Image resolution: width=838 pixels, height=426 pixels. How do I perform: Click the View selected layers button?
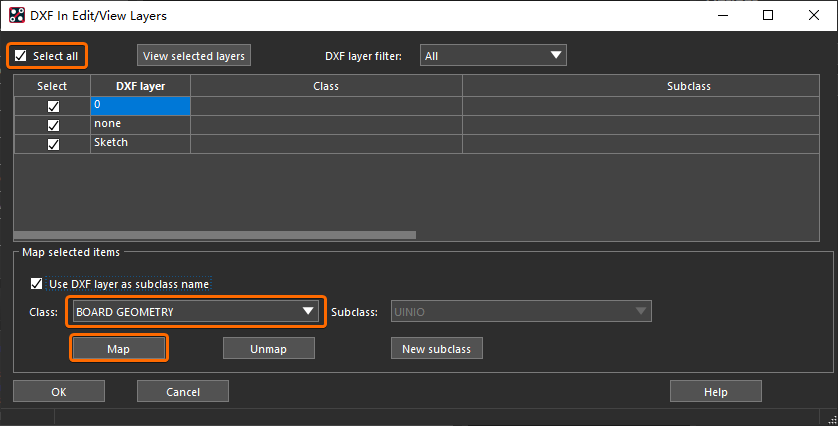193,56
